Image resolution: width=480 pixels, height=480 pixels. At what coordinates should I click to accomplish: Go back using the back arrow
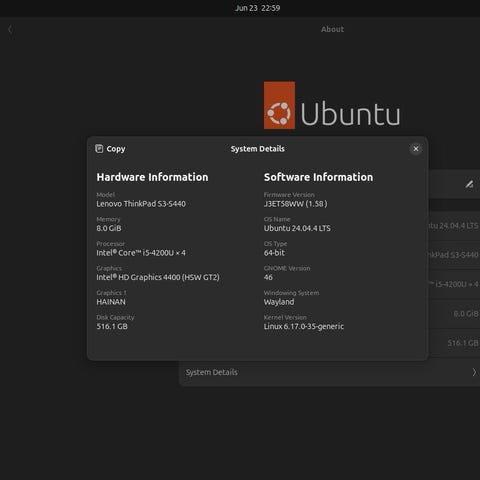[10, 30]
